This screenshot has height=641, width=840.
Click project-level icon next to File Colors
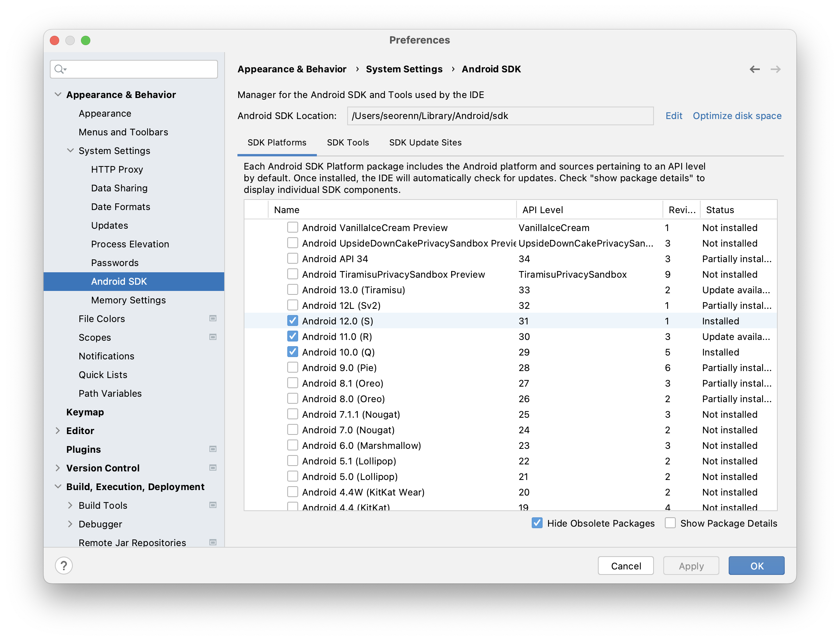(x=213, y=319)
